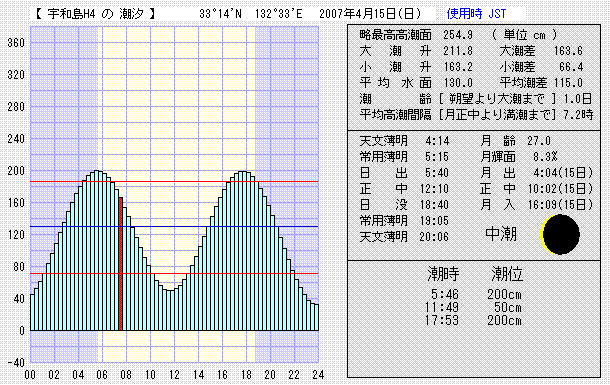
Task: Click latitude text 33°14'N
Action: click(x=220, y=14)
